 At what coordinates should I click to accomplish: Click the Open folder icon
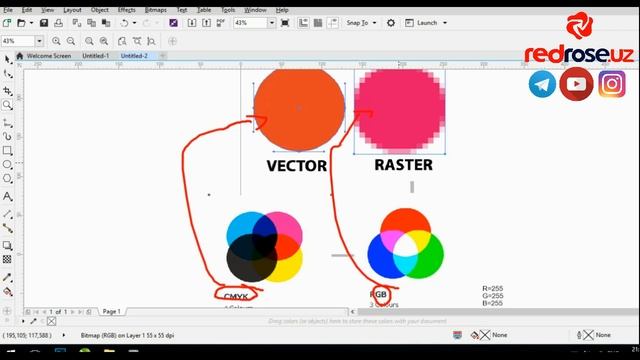pyautogui.click(x=21, y=23)
